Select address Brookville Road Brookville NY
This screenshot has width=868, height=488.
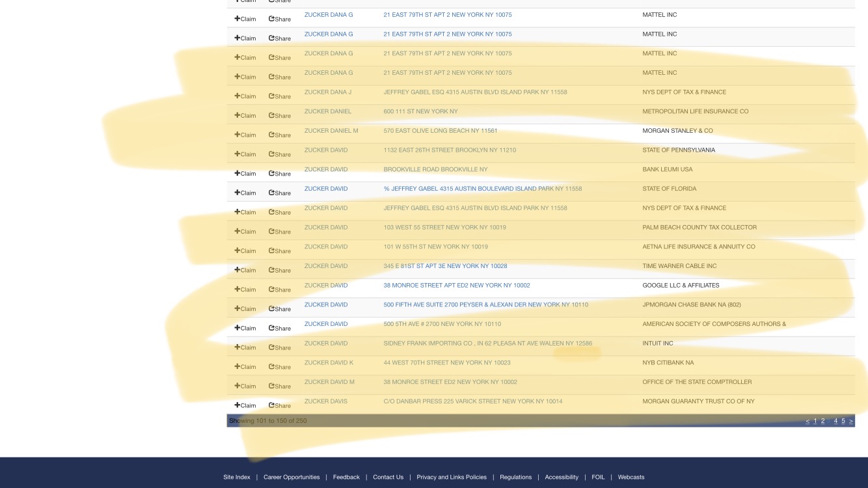(x=435, y=169)
